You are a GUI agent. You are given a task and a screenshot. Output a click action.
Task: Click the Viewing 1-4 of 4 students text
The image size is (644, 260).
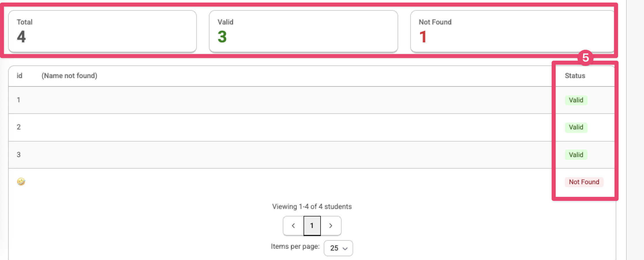pyautogui.click(x=312, y=206)
